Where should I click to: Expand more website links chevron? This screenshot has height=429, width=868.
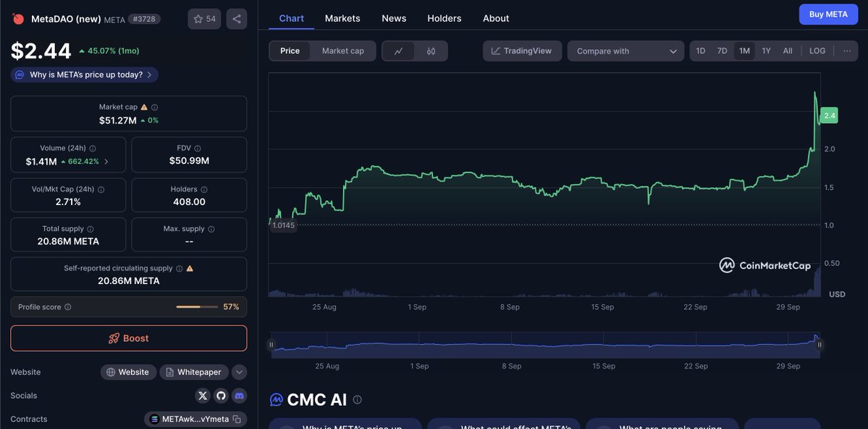tap(239, 372)
